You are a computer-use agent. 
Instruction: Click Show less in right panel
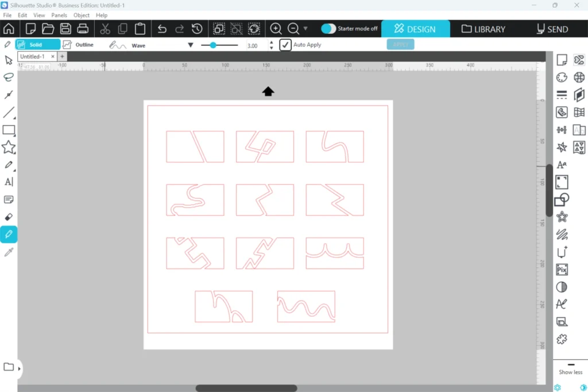click(570, 372)
